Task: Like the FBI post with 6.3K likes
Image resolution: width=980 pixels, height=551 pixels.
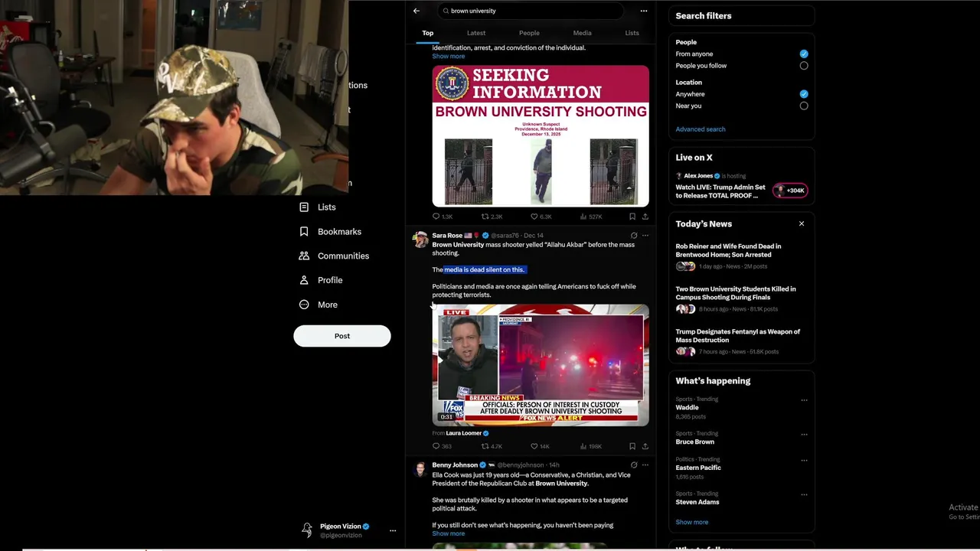Action: click(x=541, y=217)
